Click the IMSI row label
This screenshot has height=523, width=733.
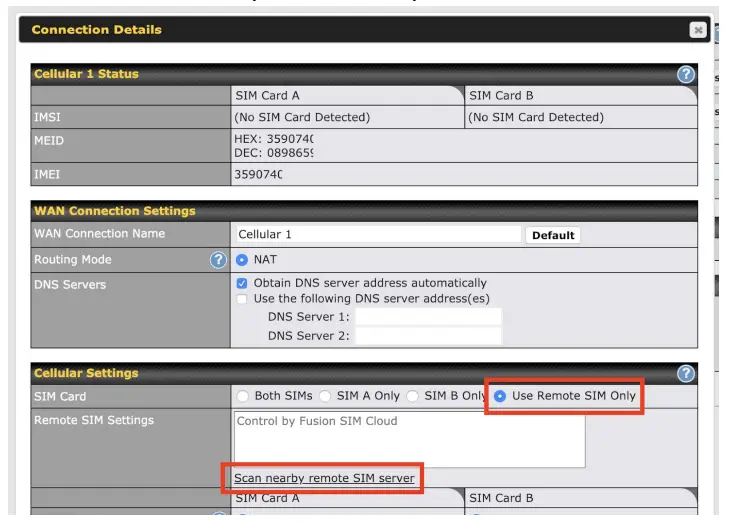tap(47, 117)
